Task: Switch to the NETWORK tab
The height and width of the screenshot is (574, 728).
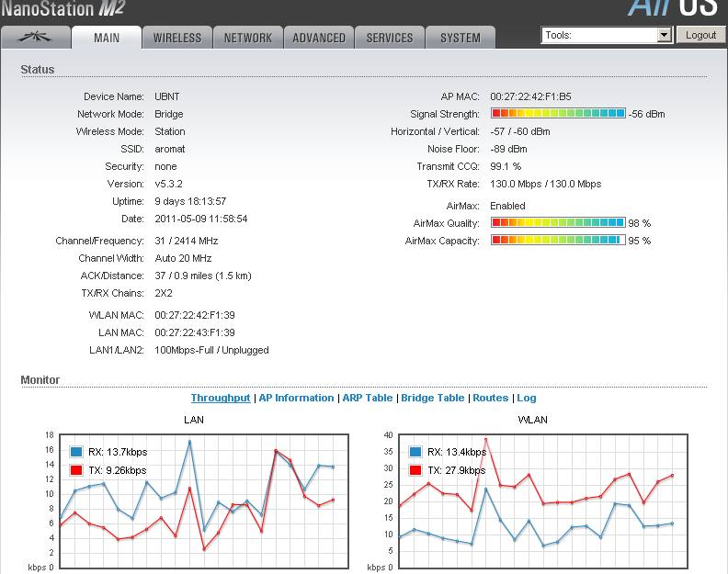Action: click(248, 38)
